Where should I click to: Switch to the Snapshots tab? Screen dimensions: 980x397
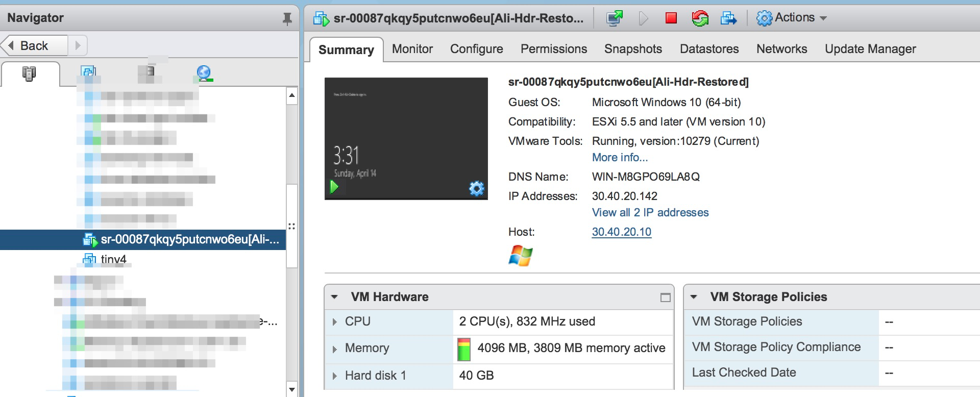tap(633, 49)
